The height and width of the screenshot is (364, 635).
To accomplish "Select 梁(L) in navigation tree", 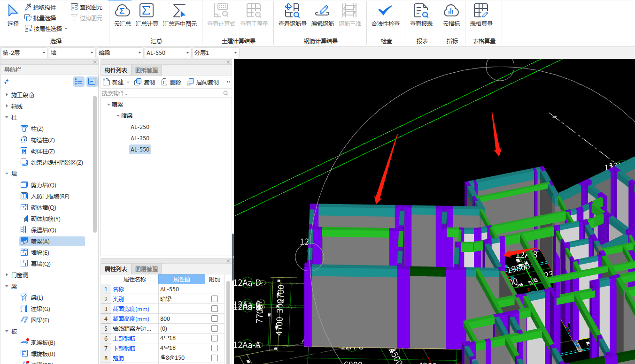I will click(x=32, y=297).
